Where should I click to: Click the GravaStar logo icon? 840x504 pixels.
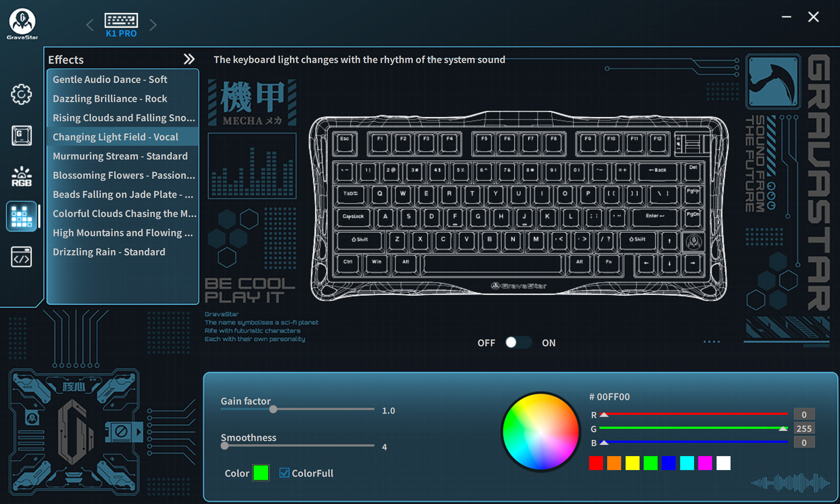point(22,24)
